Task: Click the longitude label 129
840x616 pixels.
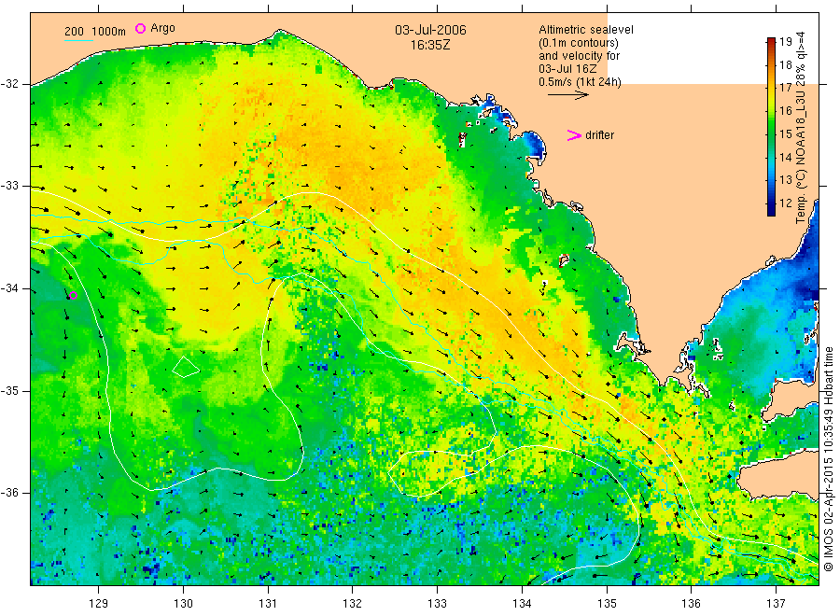Action: [x=99, y=603]
